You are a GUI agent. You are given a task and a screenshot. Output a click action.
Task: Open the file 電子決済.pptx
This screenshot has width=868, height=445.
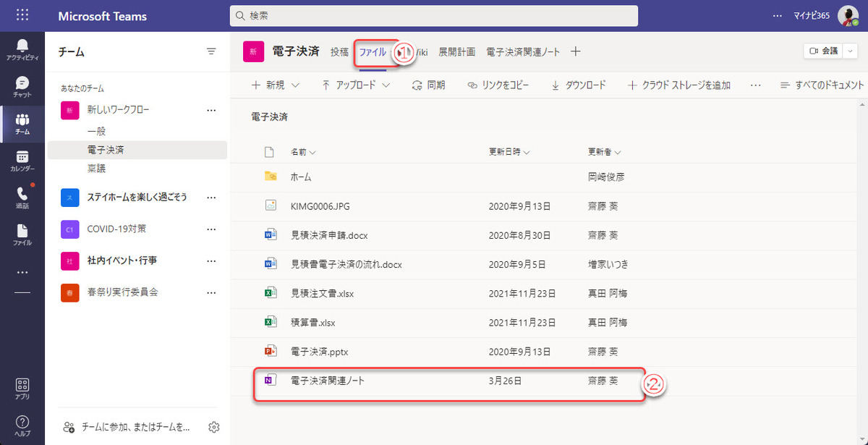pyautogui.click(x=319, y=351)
